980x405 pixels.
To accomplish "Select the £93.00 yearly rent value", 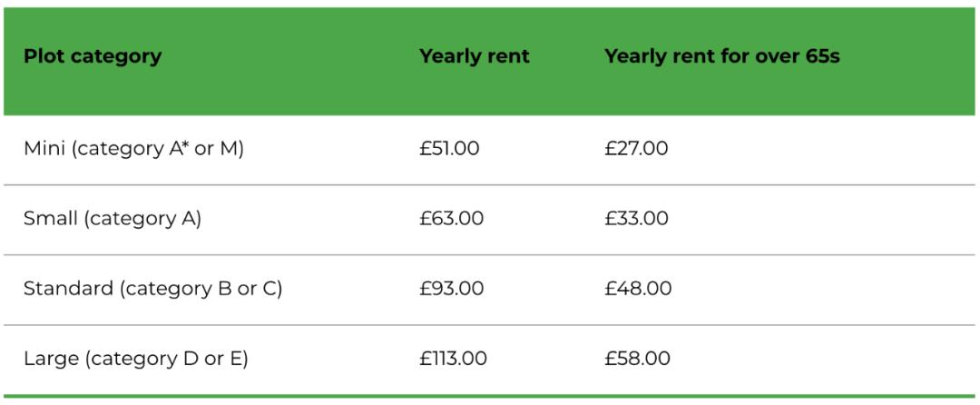I will pyautogui.click(x=451, y=289).
